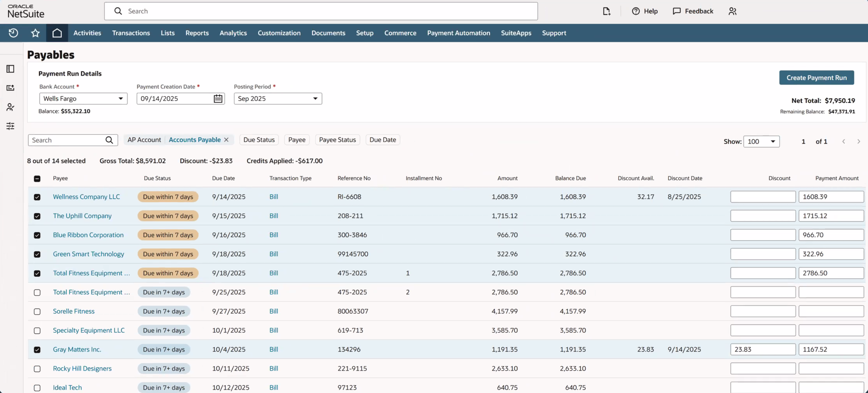Toggle the left sidebar panel icon
The height and width of the screenshot is (393, 868).
pos(10,69)
